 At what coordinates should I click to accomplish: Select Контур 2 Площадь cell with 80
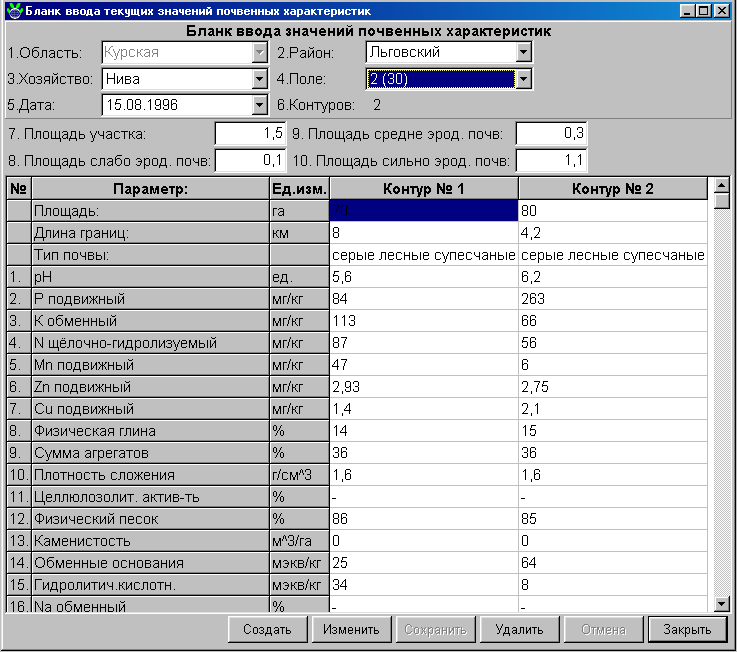[613, 211]
